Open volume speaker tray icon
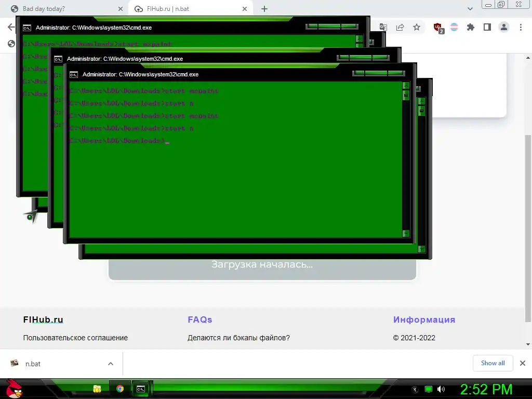Image resolution: width=532 pixels, height=399 pixels. click(x=441, y=389)
